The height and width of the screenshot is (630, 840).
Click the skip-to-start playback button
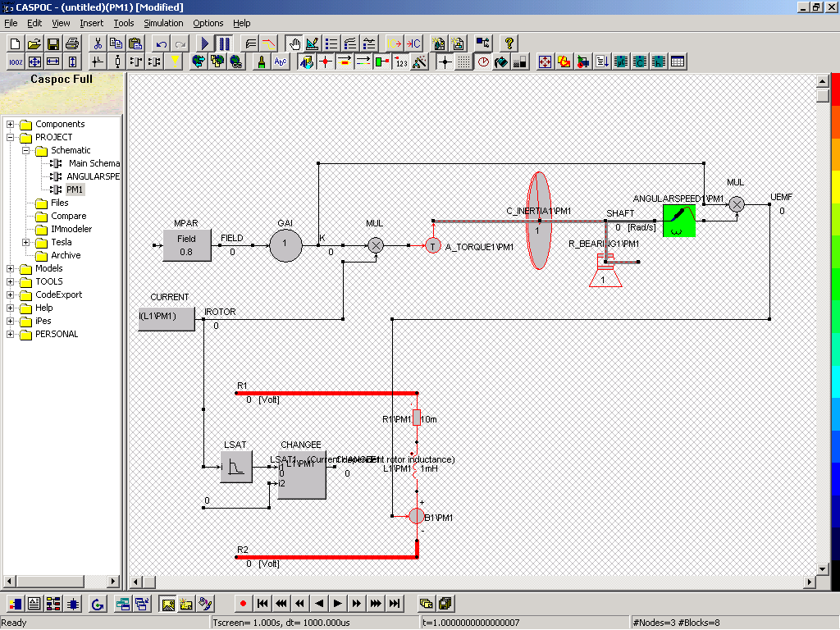click(262, 604)
